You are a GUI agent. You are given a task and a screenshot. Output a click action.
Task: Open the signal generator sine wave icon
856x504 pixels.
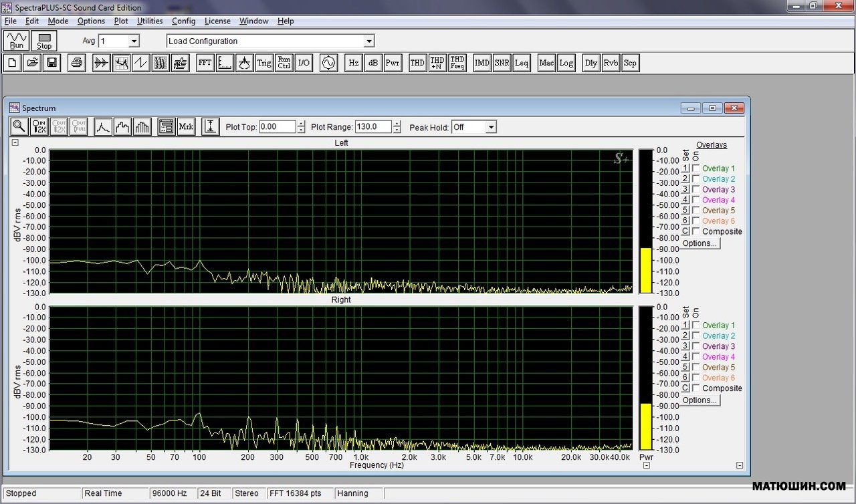[x=328, y=63]
